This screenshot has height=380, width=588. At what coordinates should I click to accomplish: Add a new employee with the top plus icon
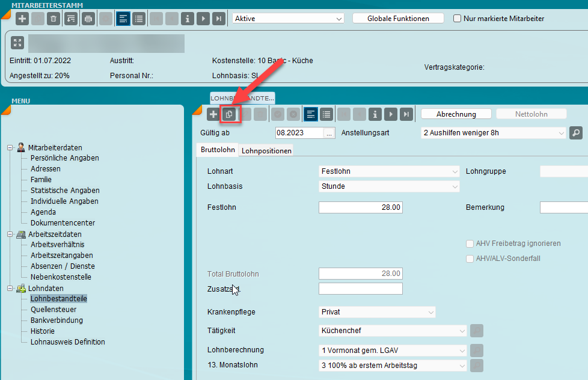coord(22,19)
